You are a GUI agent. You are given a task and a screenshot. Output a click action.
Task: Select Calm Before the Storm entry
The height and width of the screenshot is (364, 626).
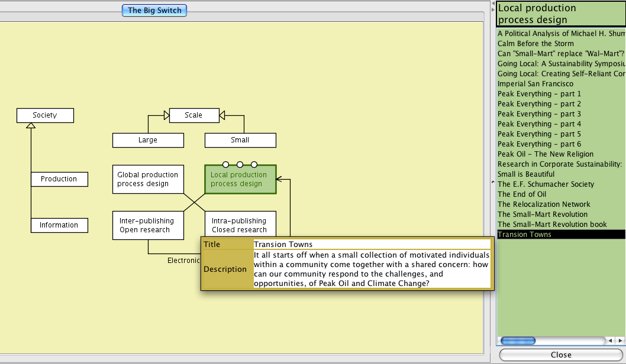tap(535, 44)
